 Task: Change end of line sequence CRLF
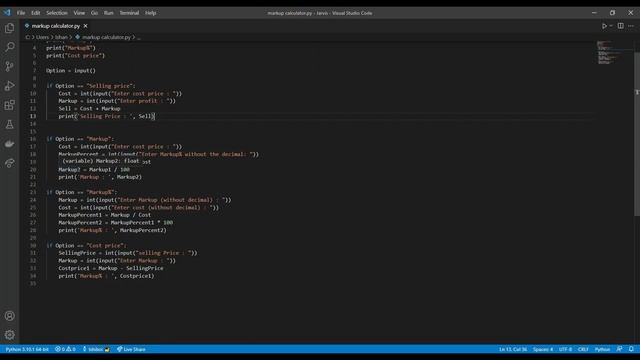[583, 349]
